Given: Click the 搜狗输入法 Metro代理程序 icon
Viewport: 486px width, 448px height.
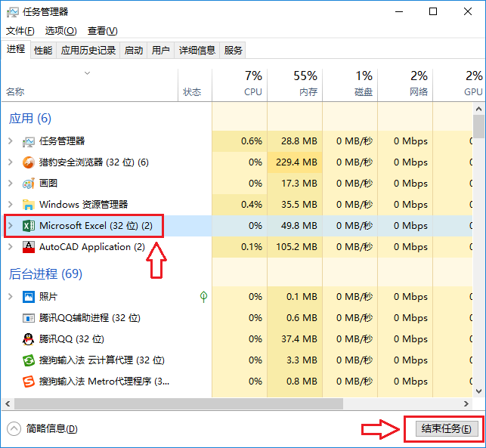Looking at the screenshot, I should 29,382.
